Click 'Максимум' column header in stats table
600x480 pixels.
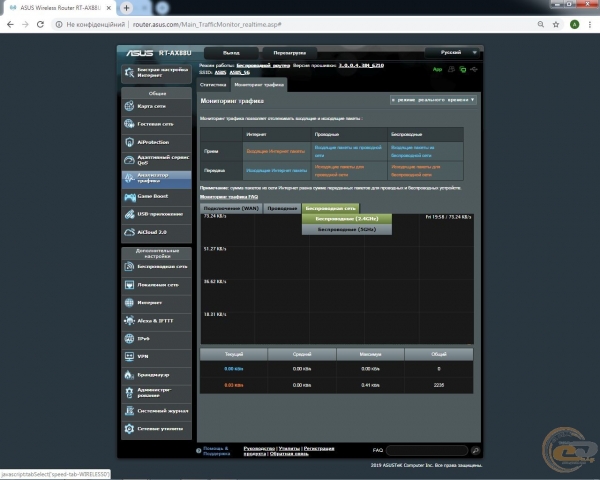370,354
